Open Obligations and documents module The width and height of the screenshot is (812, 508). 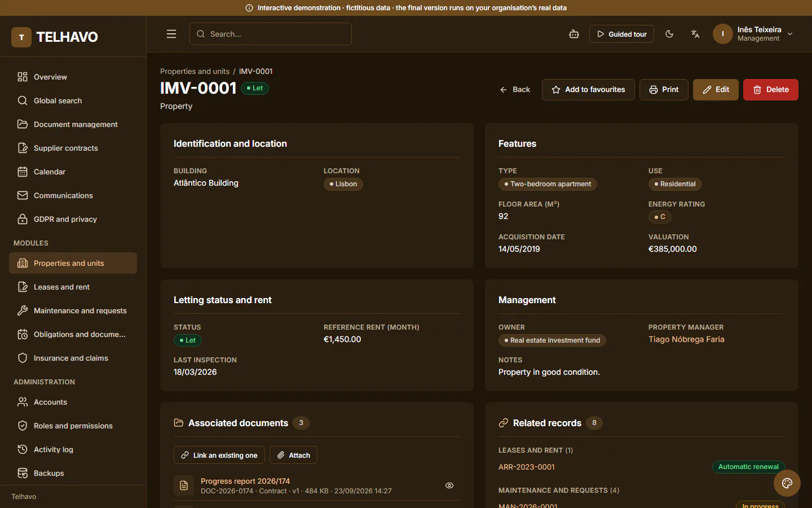pos(73,334)
